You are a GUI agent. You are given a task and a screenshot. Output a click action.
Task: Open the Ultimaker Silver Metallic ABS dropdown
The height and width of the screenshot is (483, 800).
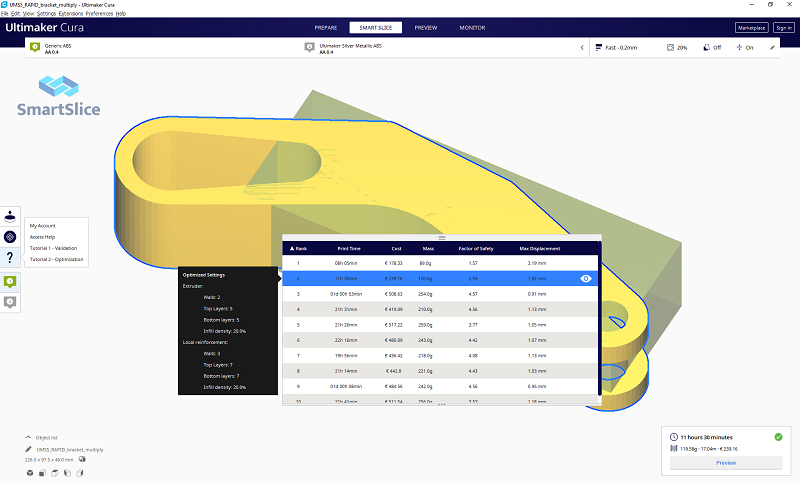439,47
